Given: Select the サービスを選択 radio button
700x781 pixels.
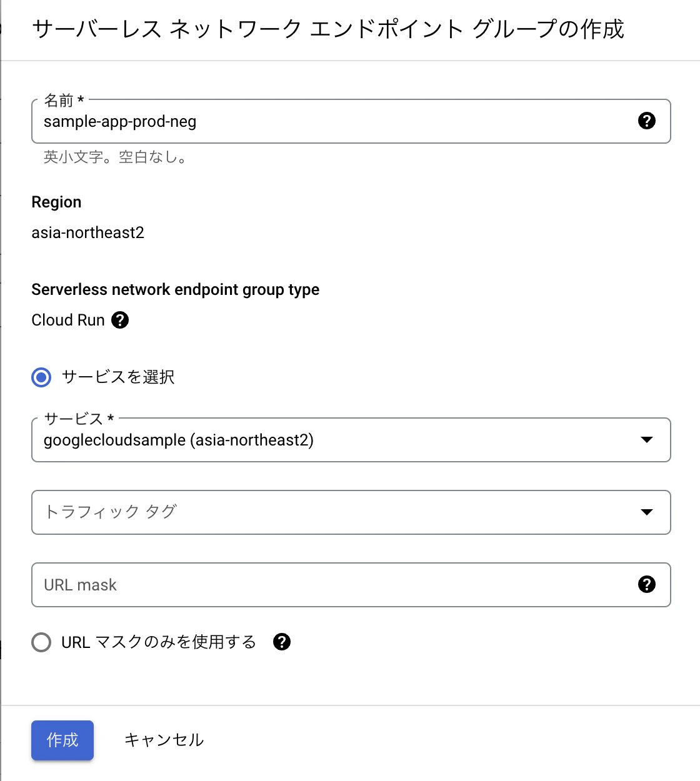Looking at the screenshot, I should coord(41,377).
